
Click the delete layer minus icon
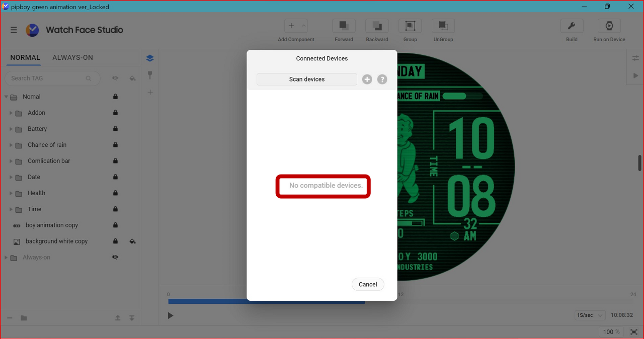pyautogui.click(x=10, y=318)
